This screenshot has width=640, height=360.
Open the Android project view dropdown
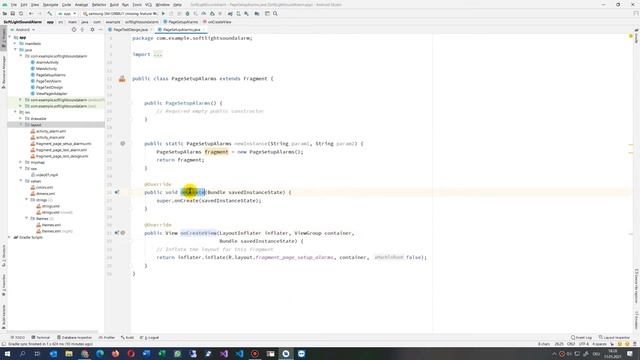click(23, 30)
